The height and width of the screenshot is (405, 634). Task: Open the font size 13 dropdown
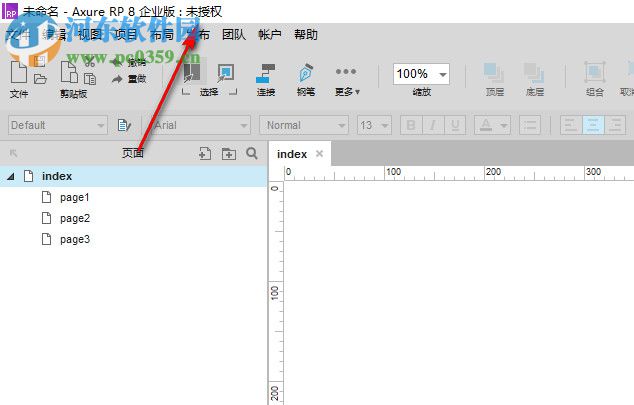click(x=374, y=125)
